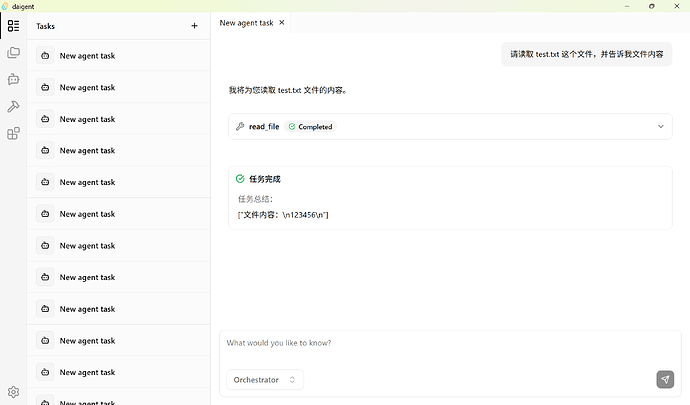Add a new task with plus icon
This screenshot has height=405, width=690.
[x=194, y=26]
